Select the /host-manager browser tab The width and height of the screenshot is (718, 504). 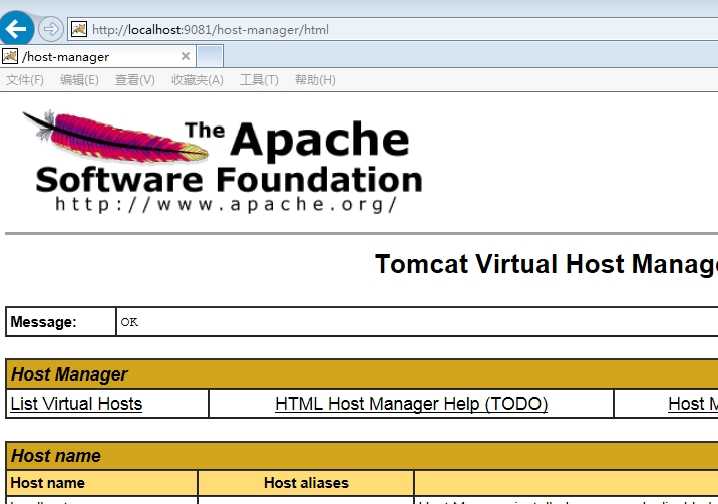(98, 57)
